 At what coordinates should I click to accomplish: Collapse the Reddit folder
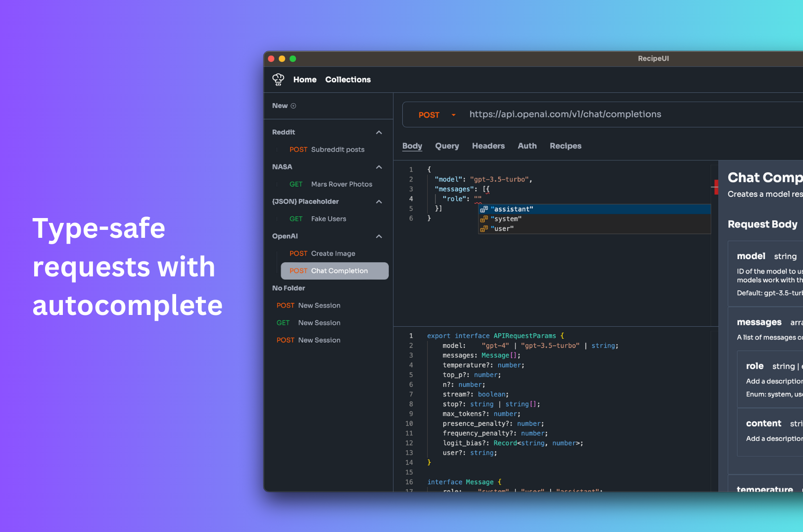coord(379,133)
